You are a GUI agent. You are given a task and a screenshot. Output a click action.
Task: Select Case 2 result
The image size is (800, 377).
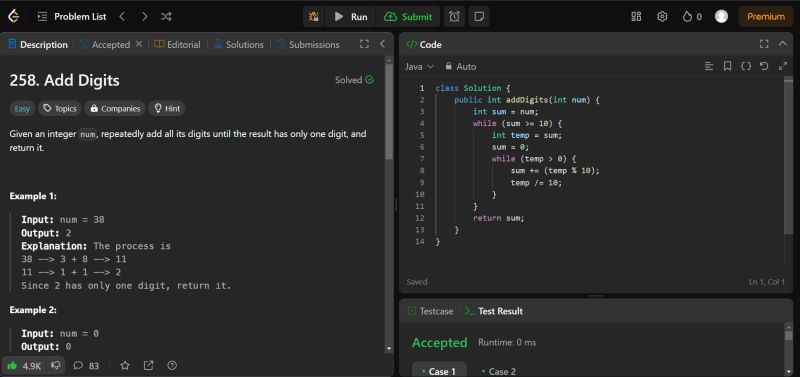tap(498, 371)
